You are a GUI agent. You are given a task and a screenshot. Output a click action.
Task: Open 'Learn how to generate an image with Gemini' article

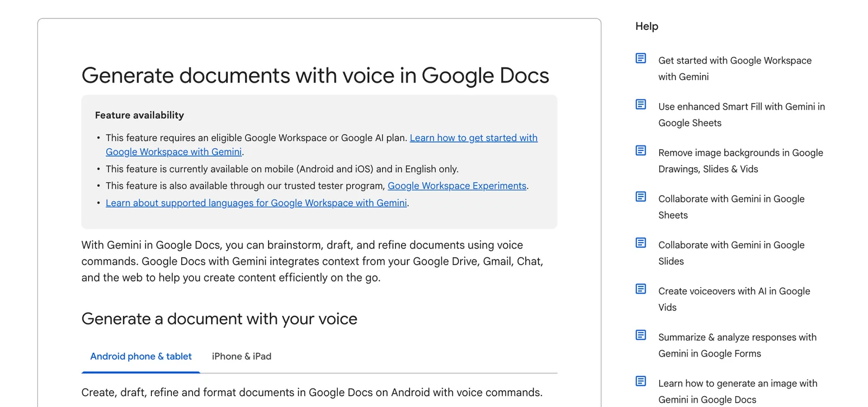[x=738, y=391]
